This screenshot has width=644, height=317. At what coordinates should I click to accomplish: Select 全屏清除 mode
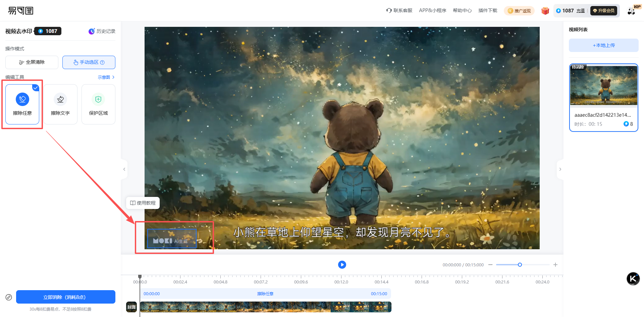[x=32, y=62]
